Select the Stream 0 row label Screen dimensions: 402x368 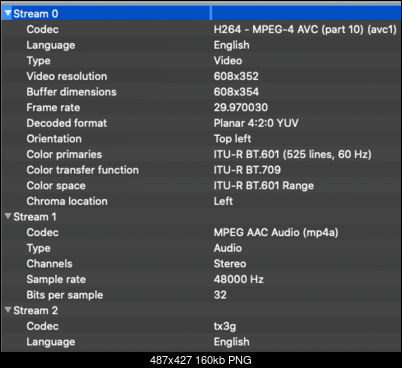(36, 14)
